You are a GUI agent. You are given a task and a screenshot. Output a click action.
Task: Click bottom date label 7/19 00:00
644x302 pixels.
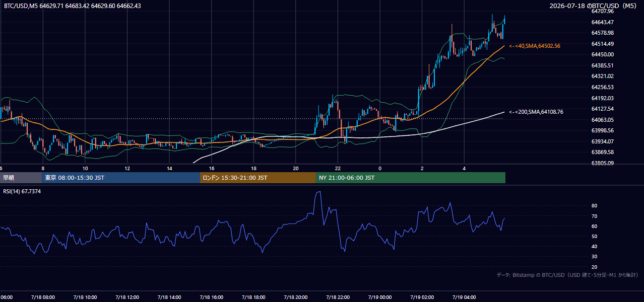[380, 297]
